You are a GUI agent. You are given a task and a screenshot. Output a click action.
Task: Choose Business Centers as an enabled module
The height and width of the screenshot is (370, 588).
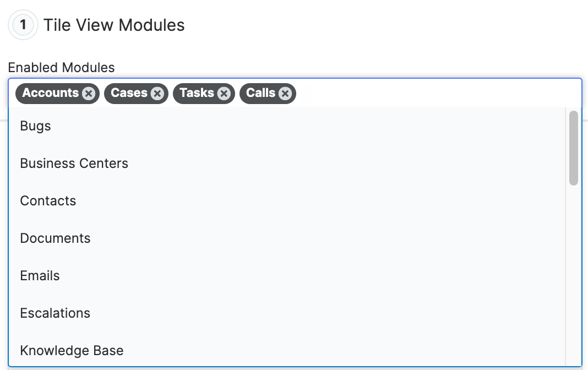(74, 163)
